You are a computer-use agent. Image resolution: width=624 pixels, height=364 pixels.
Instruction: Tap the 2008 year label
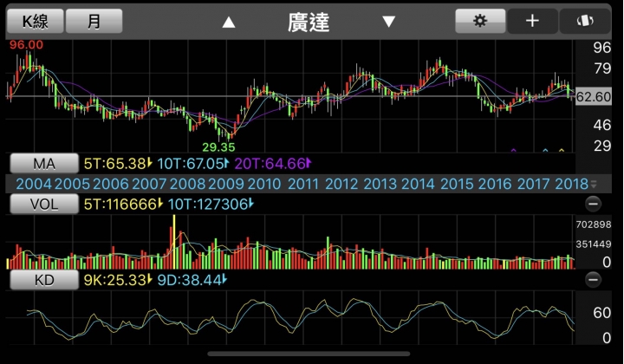pyautogui.click(x=187, y=185)
